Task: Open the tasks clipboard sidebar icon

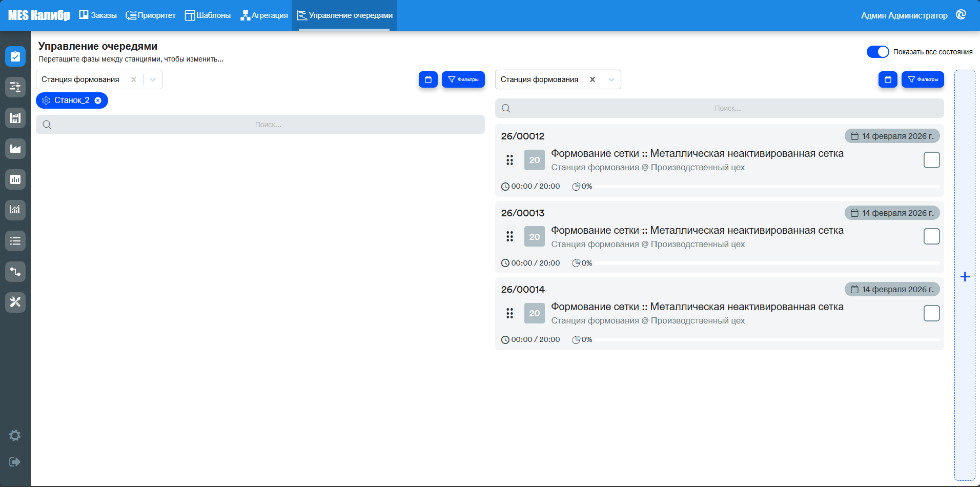Action: pyautogui.click(x=15, y=56)
